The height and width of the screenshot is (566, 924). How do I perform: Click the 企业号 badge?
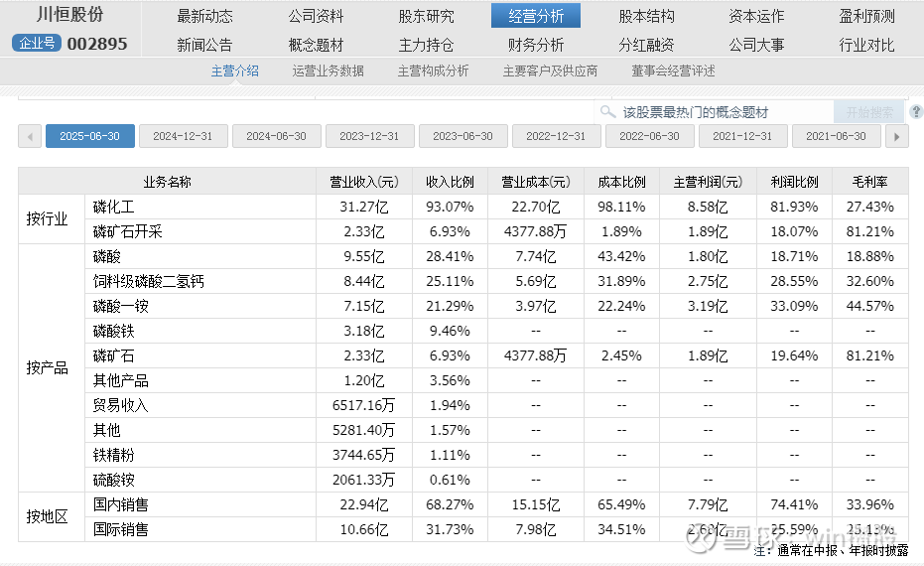tap(36, 43)
